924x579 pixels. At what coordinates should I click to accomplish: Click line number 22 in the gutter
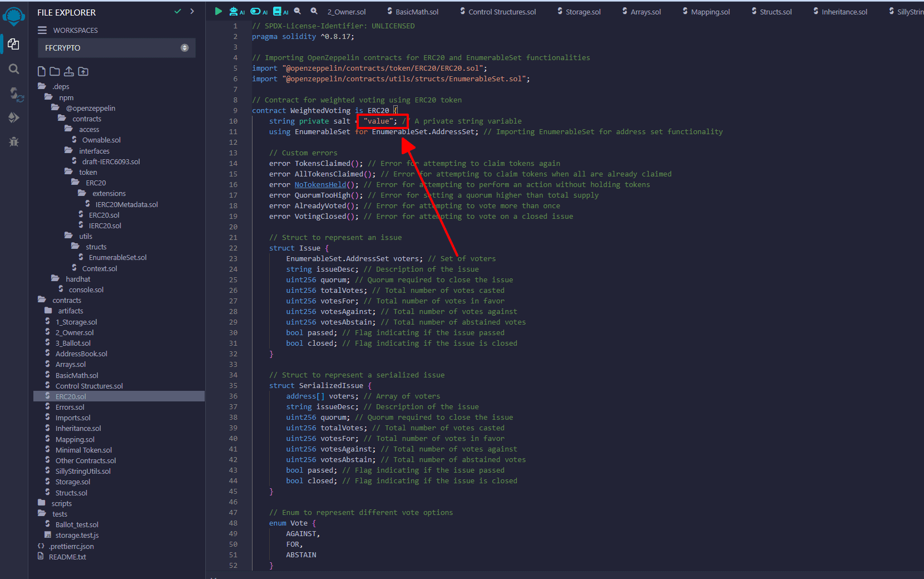point(233,248)
